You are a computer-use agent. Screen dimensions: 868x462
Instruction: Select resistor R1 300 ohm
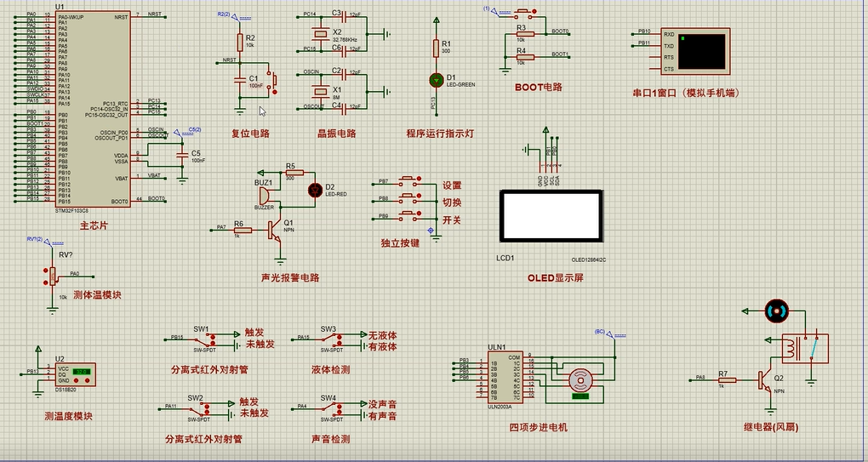pyautogui.click(x=437, y=48)
